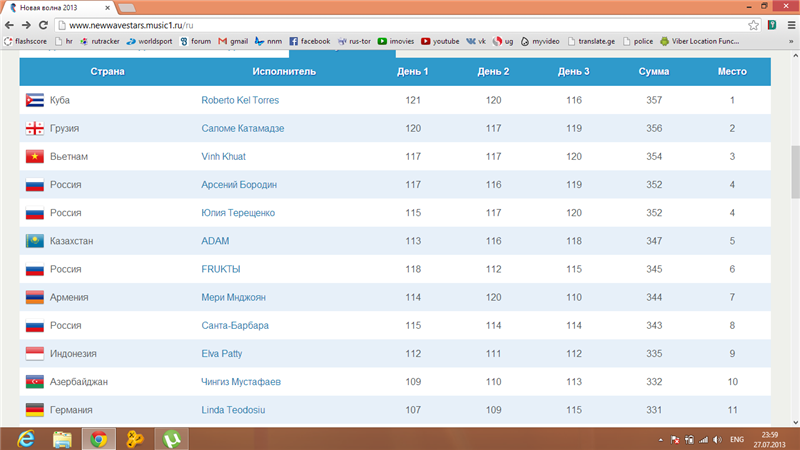Open the nnm bookmark
This screenshot has height=450, width=800.
(268, 41)
